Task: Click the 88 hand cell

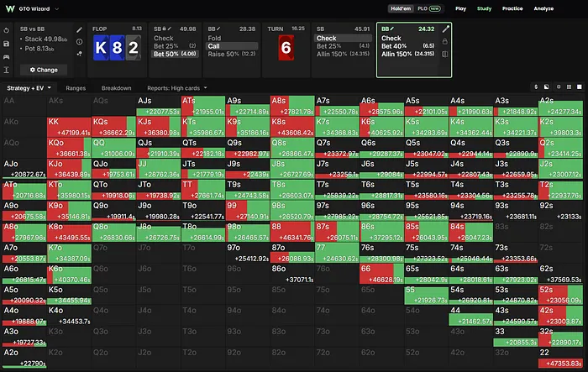Action: coord(292,232)
